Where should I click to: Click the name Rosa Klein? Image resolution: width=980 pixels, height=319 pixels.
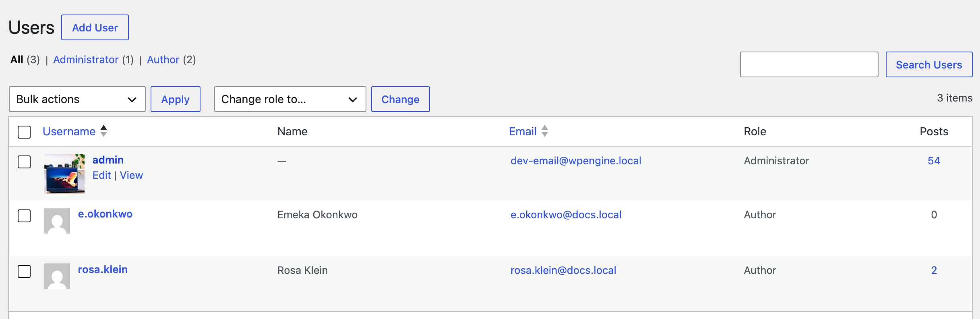pyautogui.click(x=302, y=270)
